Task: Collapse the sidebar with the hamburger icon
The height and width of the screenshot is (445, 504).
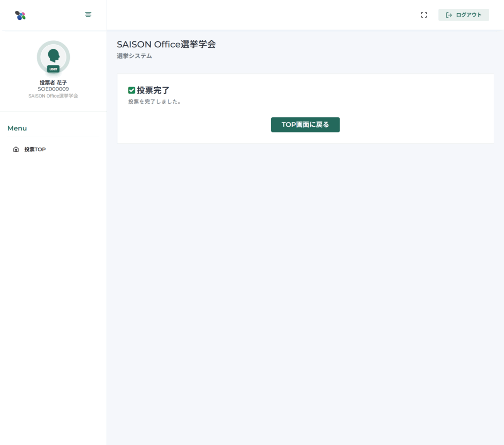Action: (x=88, y=14)
